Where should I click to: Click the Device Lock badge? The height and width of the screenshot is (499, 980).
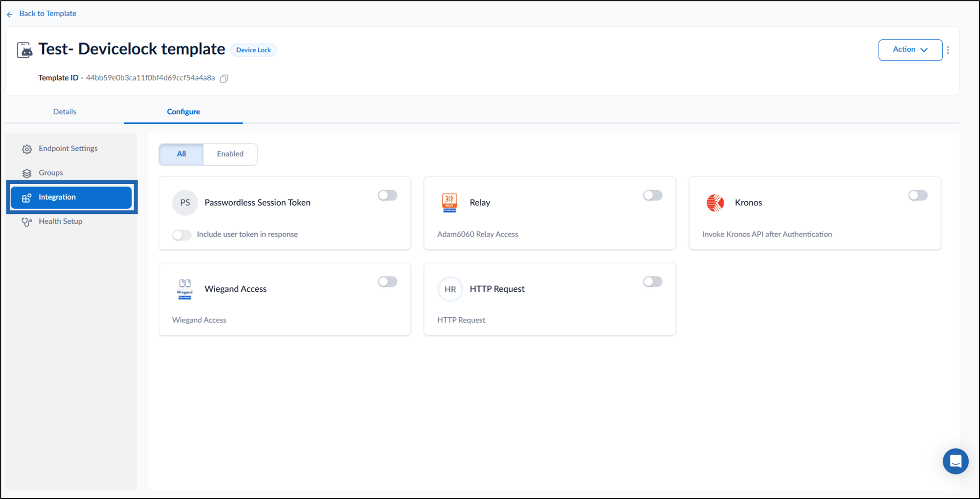point(253,50)
